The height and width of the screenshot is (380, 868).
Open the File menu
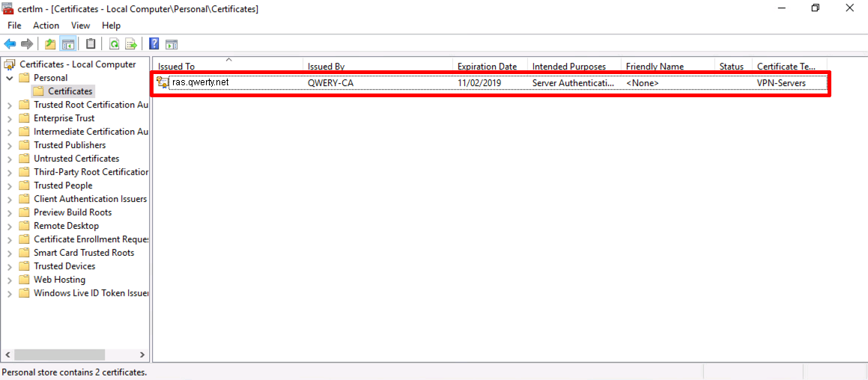coord(14,25)
